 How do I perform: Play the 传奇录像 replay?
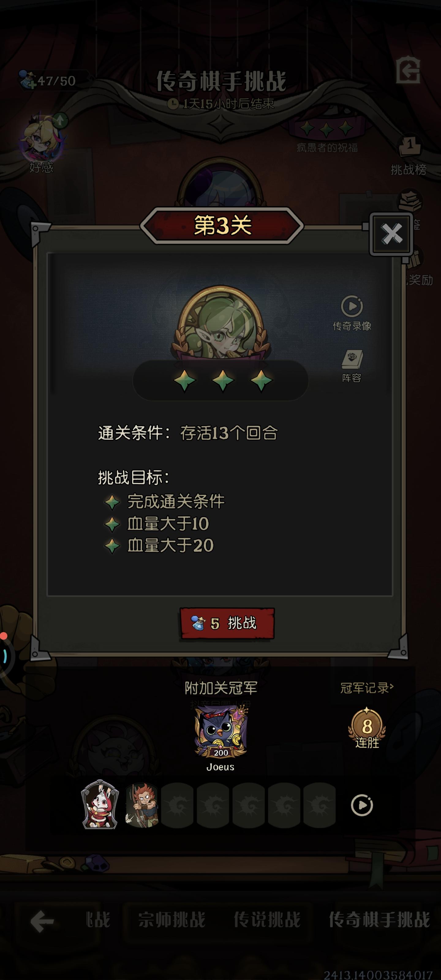[352, 313]
